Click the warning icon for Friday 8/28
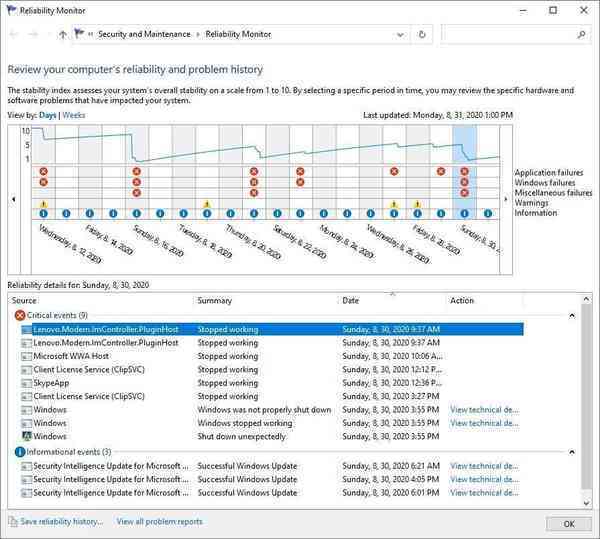This screenshot has width=600, height=539. point(417,204)
